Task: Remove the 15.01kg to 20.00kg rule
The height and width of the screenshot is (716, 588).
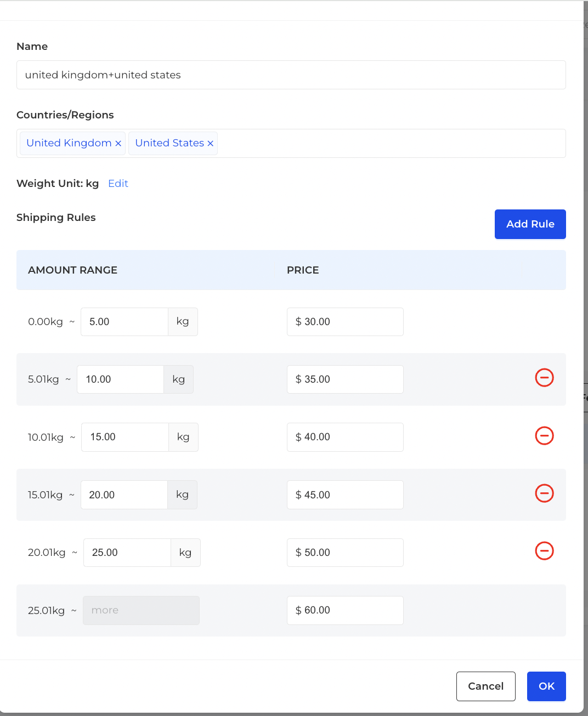Action: coord(544,493)
